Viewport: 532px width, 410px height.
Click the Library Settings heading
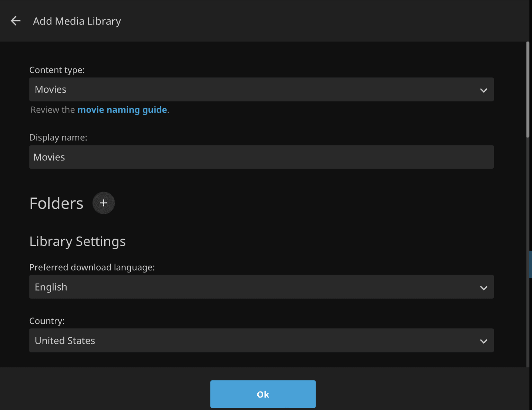click(78, 241)
